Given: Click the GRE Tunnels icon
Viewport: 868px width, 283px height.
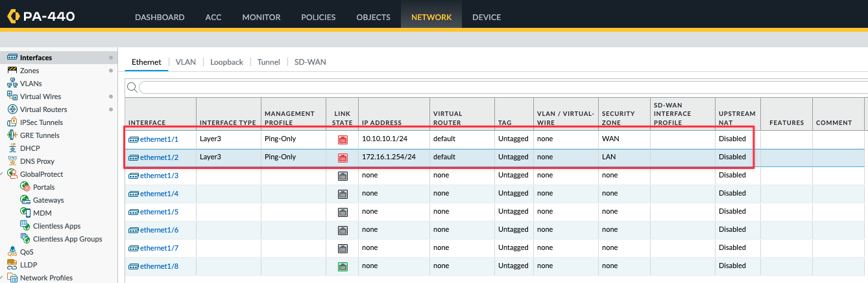Looking at the screenshot, I should pyautogui.click(x=12, y=135).
